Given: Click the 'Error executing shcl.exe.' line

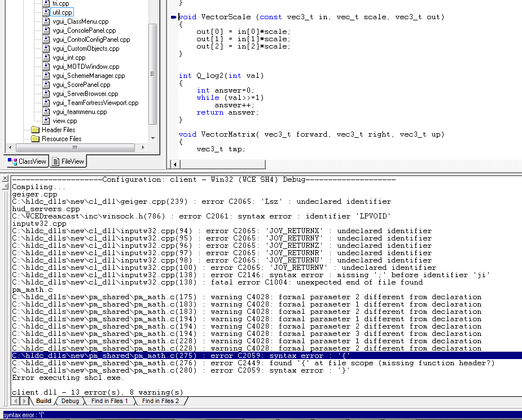Looking at the screenshot, I should coord(68,378).
